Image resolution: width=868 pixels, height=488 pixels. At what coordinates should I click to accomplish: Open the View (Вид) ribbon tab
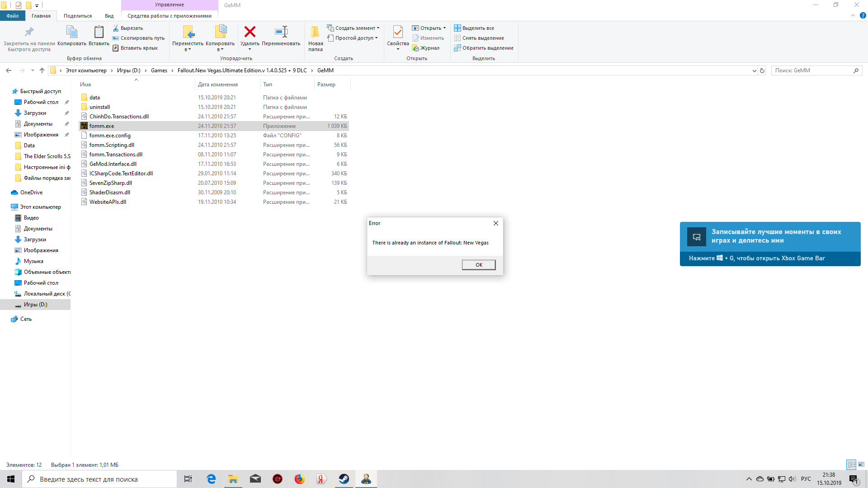coord(109,16)
